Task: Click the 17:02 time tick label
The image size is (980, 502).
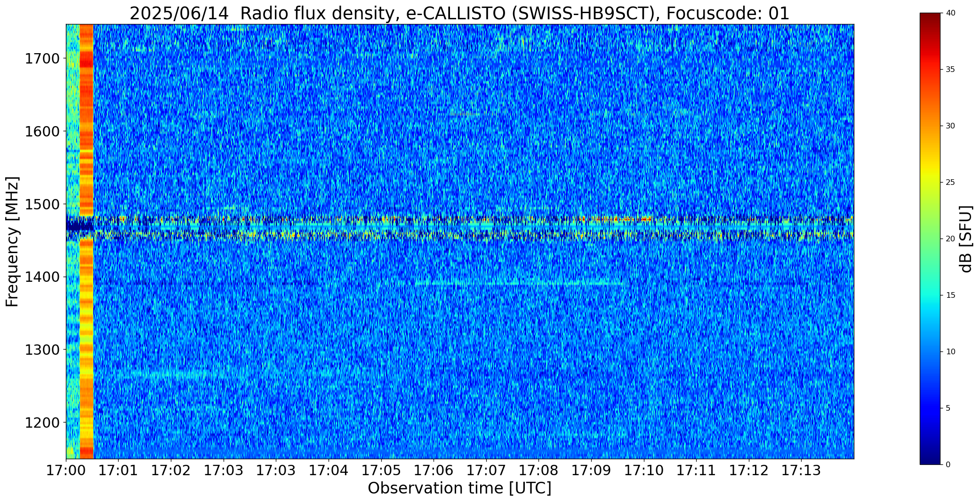Action: [171, 470]
